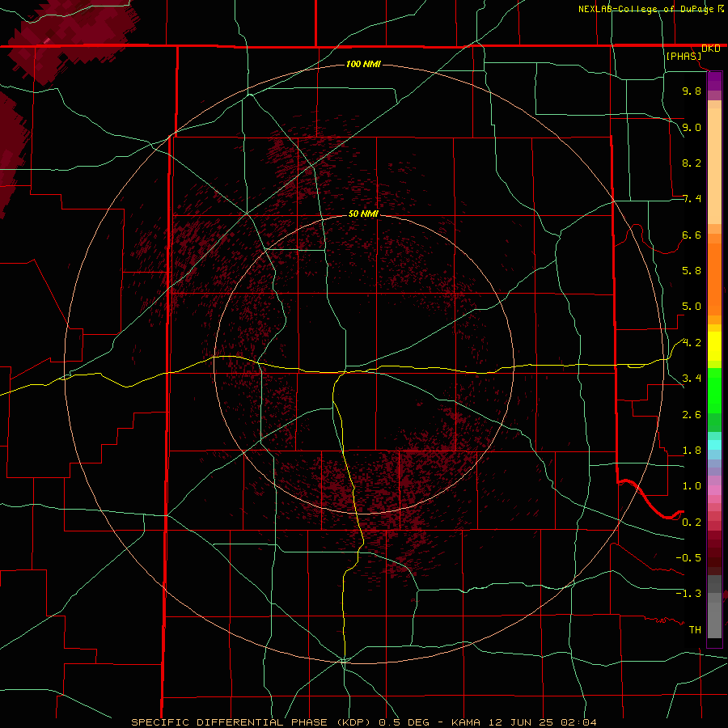Pick the pink band of the color scale
728x728 pixels.
(x=714, y=490)
